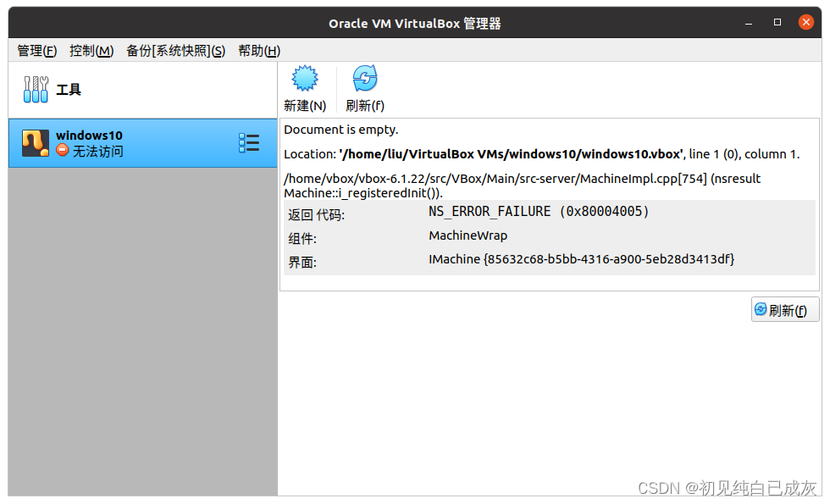The height and width of the screenshot is (504, 830).
Task: Click the MachineWrap component value
Action: pos(468,235)
